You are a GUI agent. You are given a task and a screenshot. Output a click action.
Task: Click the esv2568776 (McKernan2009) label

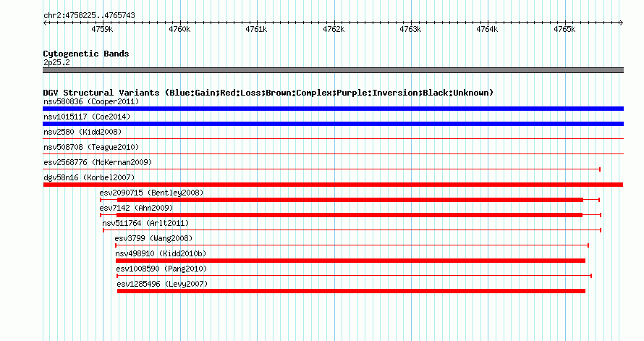[98, 162]
